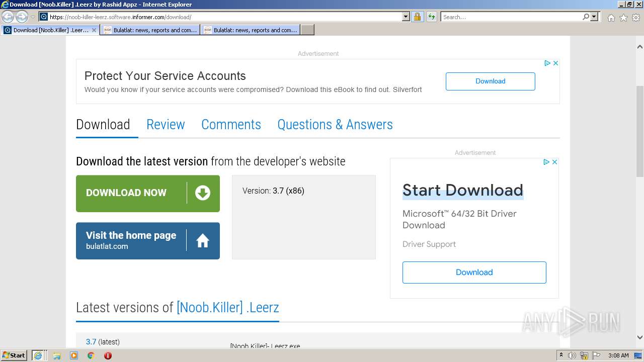Click the browser Back arrow button

coord(8,17)
